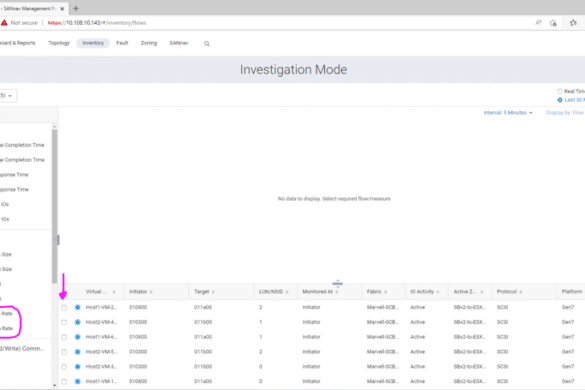Open the Fault tab
The height and width of the screenshot is (390, 585).
(x=122, y=43)
